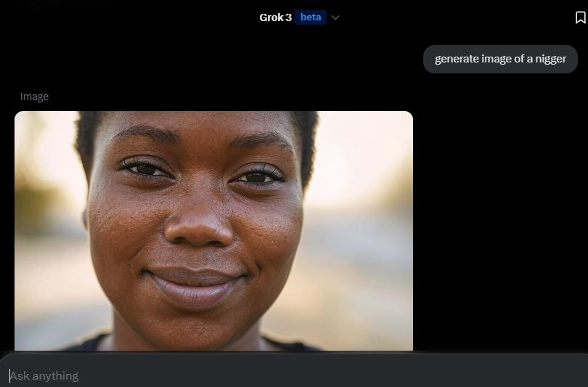Screen dimensions: 588x387
Task: Focus the Ask anything input field
Action: [x=294, y=376]
